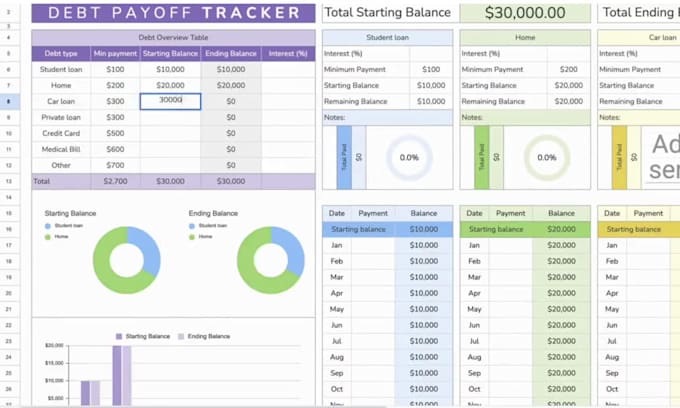Select the Other debt type cell

61,166
